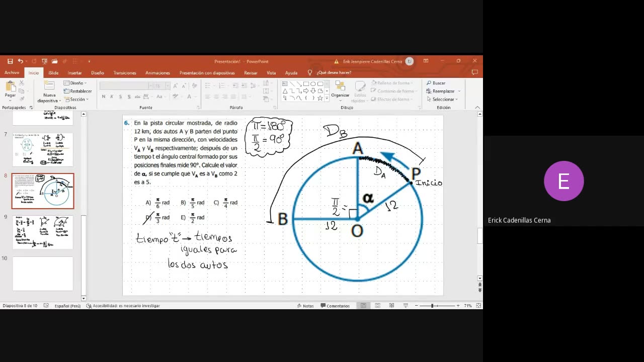Start slideshow from beginning in quick access toolbar
The width and height of the screenshot is (644, 362).
44,61
